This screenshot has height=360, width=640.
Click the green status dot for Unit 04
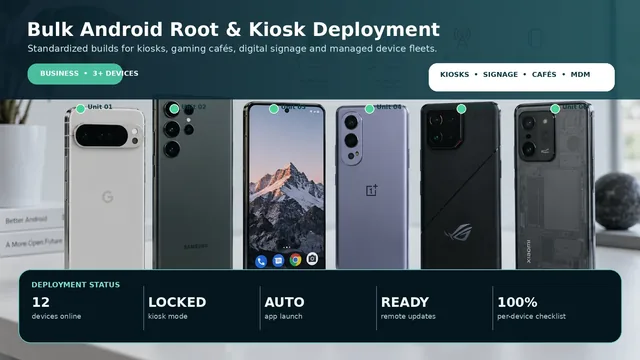click(x=369, y=109)
